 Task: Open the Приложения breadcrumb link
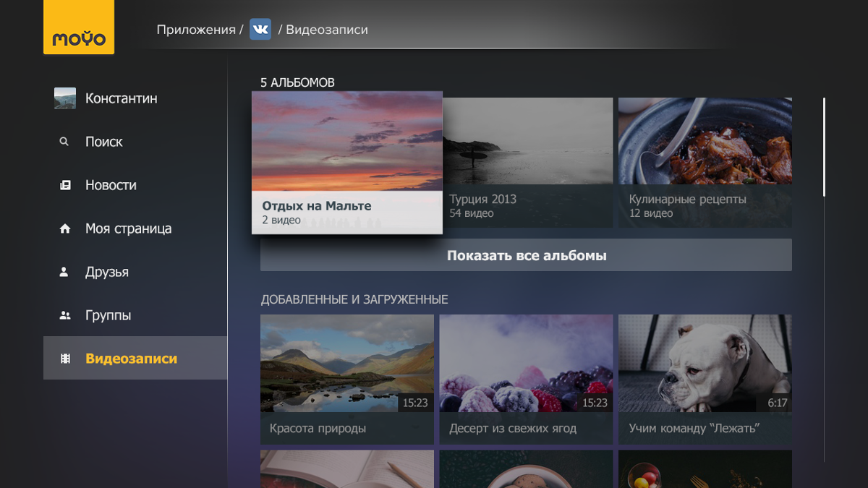pos(195,30)
